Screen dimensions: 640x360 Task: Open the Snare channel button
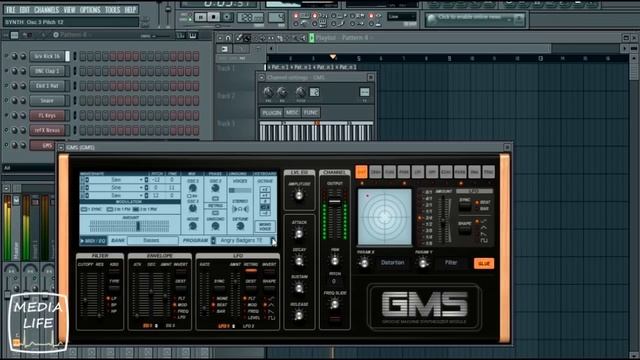[47, 101]
